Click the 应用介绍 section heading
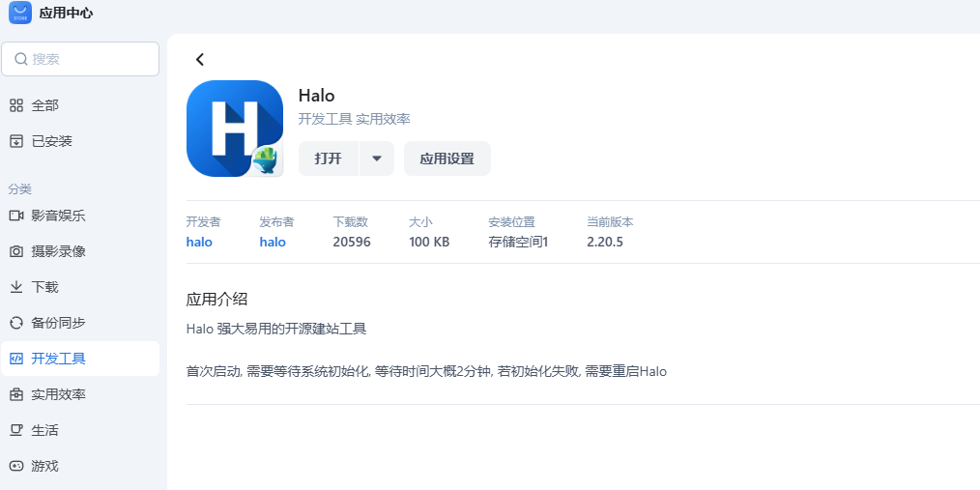The height and width of the screenshot is (490, 980). click(x=216, y=300)
